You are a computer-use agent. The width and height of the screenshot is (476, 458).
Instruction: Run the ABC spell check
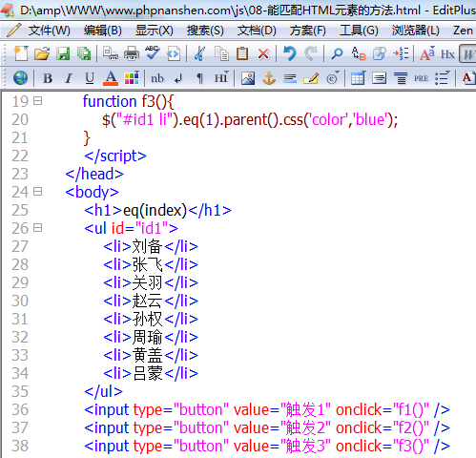pyautogui.click(x=153, y=52)
